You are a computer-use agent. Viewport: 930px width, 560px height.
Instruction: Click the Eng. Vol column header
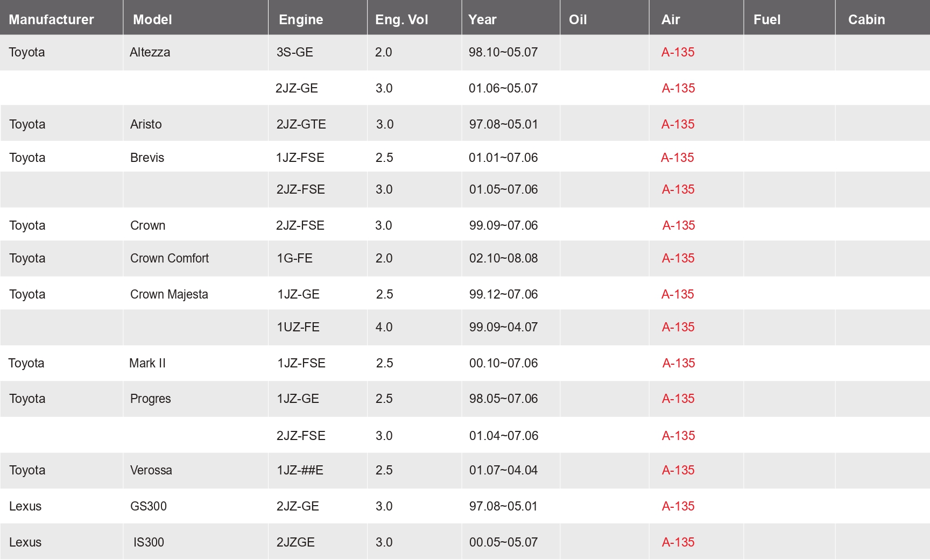401,20
